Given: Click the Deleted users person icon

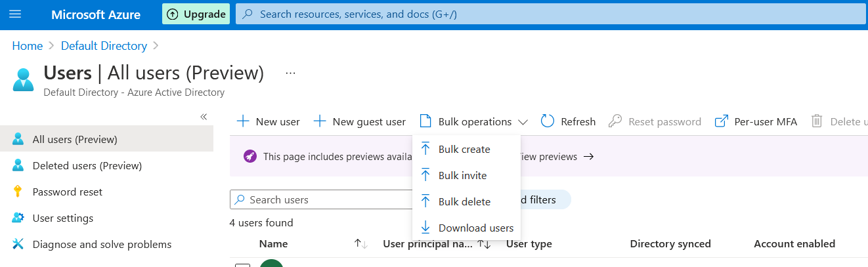Looking at the screenshot, I should point(18,165).
